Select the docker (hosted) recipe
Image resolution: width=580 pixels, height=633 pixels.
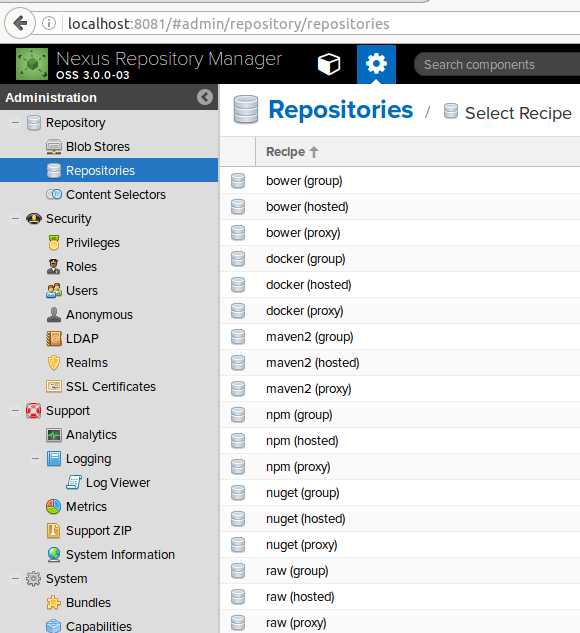tap(309, 285)
